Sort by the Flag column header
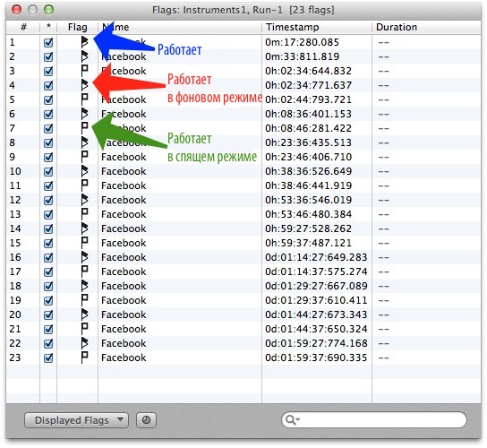The height and width of the screenshot is (448, 487). (x=77, y=27)
